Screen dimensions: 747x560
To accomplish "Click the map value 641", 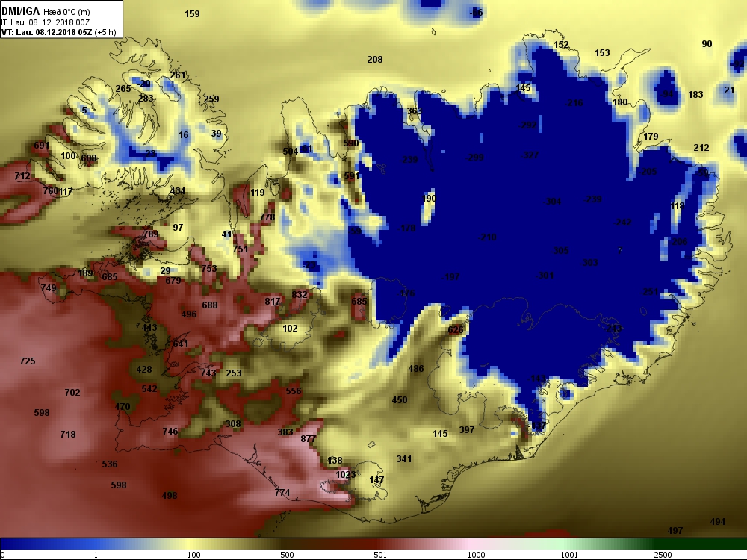I will pos(181,343).
